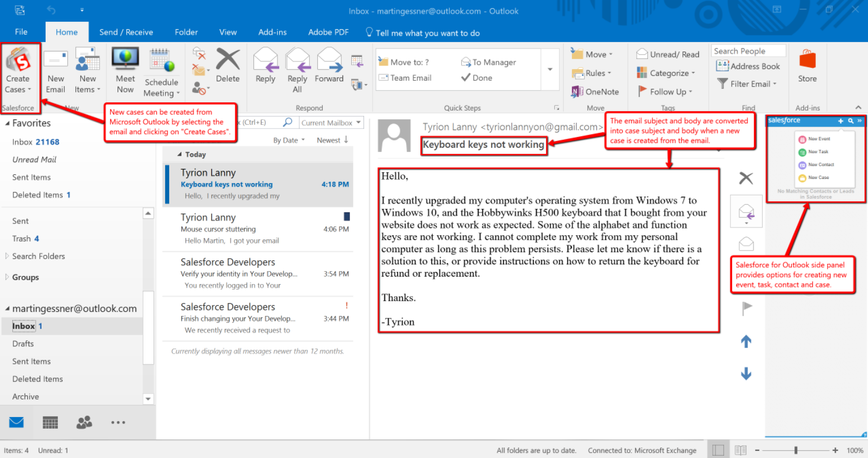Viewport: 868px width, 458px height.
Task: Open the 'Mouse cursor stuttering' email
Action: click(x=258, y=229)
